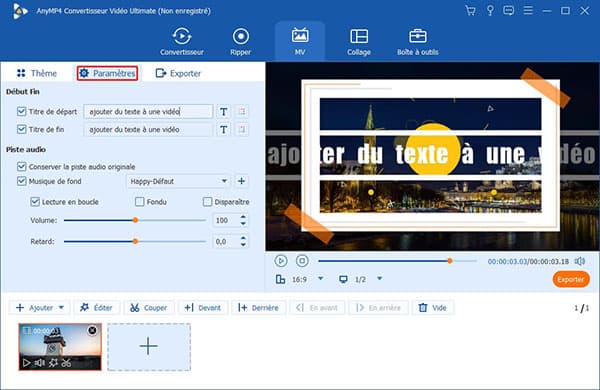Adjust the Retard slider
Viewport: 600px width, 390px height.
(x=135, y=242)
